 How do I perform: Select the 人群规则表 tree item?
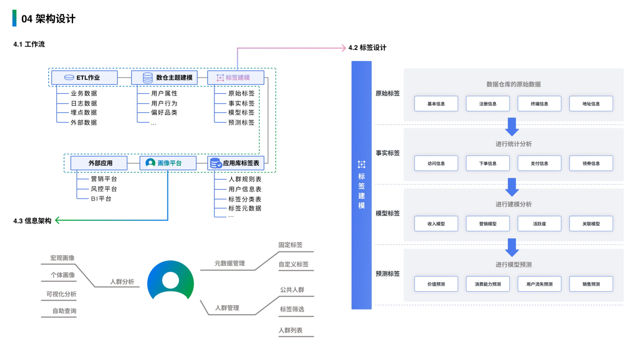245,179
